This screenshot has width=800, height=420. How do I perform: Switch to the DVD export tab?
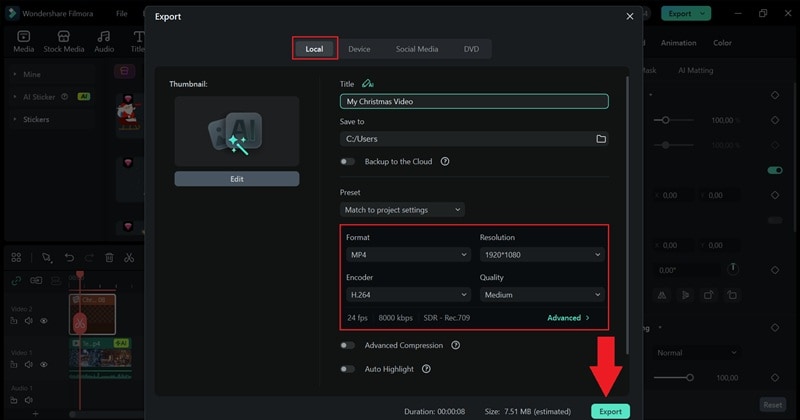click(471, 49)
